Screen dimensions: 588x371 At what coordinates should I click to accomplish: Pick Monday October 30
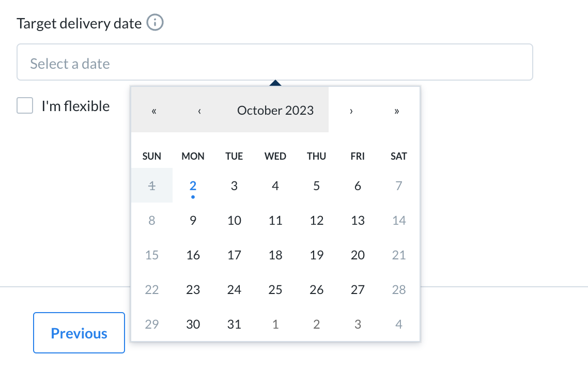point(193,324)
